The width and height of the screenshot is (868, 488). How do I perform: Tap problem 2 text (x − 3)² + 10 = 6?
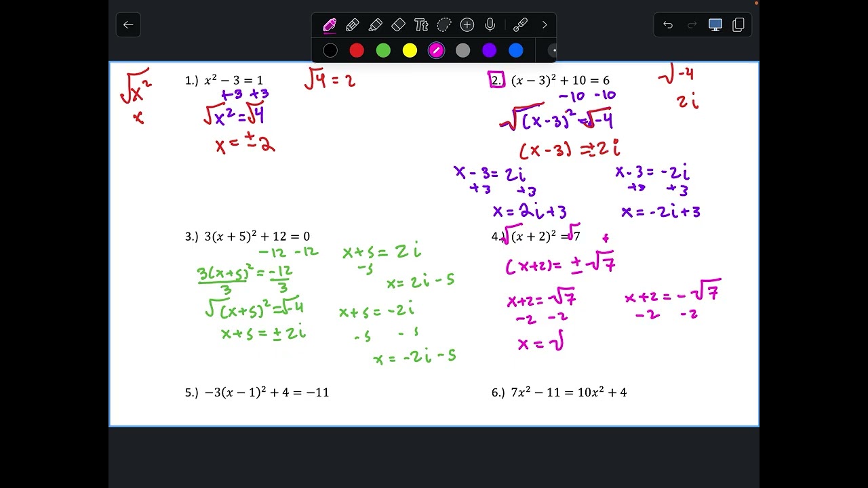[x=560, y=81]
